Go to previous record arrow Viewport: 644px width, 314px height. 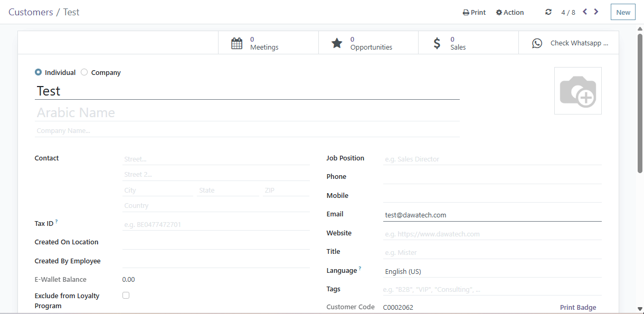(x=585, y=12)
